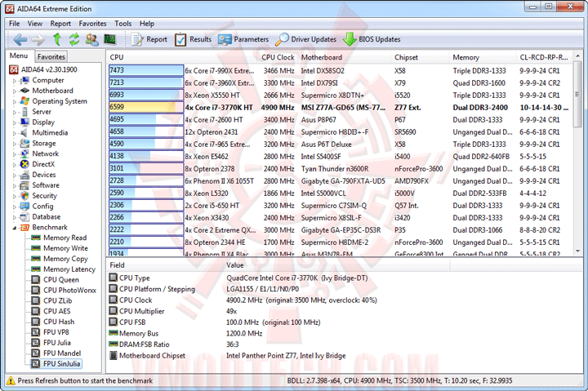Click Driver Updates in toolbar
Viewport: 588px width, 391px height.
(x=305, y=39)
